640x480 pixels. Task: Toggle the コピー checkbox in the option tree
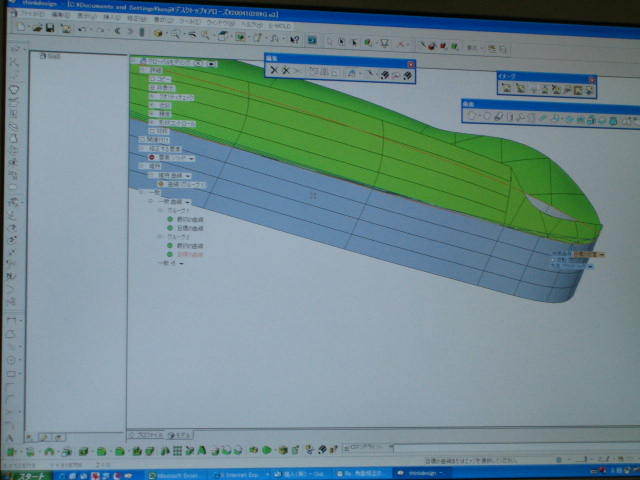[153, 79]
